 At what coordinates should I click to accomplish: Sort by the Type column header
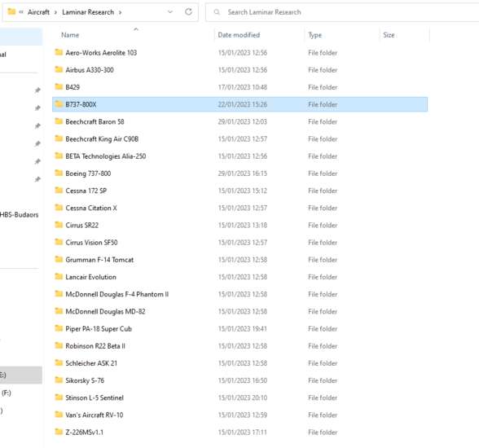coord(315,35)
